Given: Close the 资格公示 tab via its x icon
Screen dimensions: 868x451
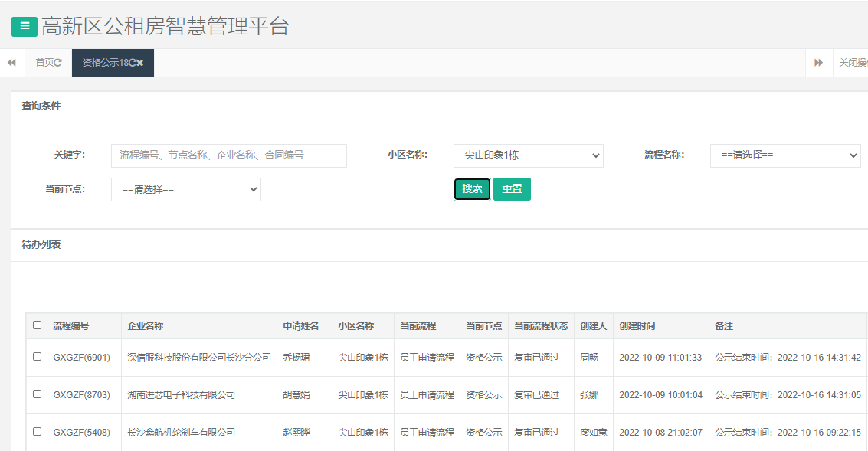Looking at the screenshot, I should (x=140, y=62).
